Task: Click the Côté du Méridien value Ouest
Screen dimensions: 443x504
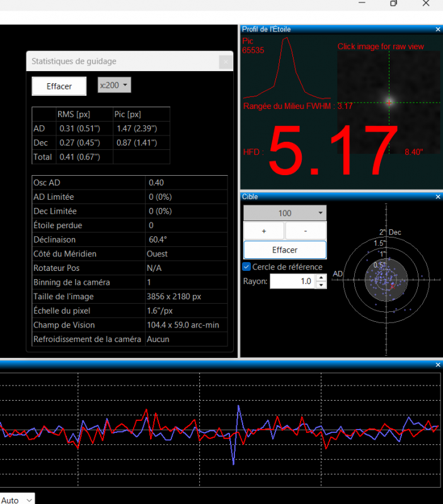Action: (x=157, y=254)
